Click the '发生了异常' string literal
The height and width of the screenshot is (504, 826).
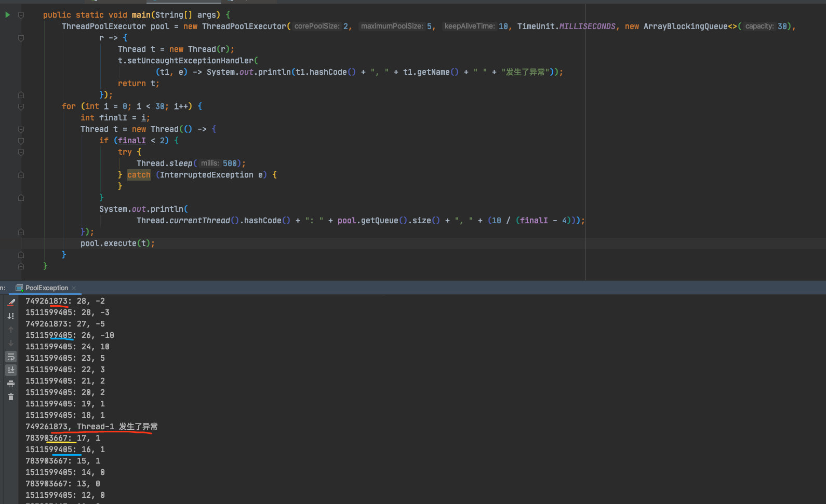coord(526,72)
